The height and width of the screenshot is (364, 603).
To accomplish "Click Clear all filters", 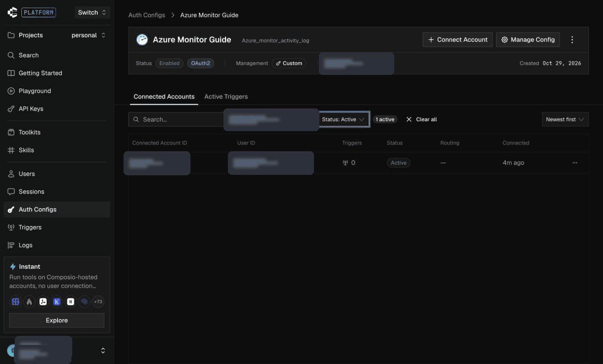I will tap(421, 120).
